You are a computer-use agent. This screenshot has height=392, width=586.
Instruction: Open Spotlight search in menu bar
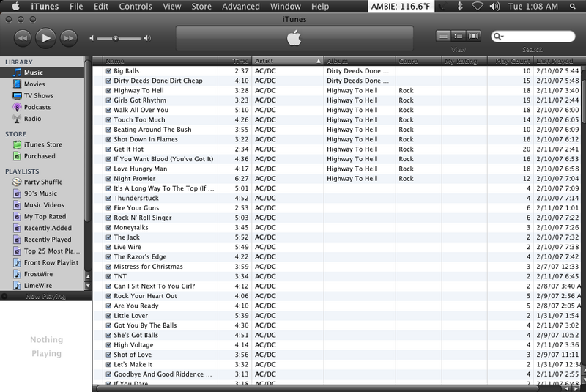[573, 7]
